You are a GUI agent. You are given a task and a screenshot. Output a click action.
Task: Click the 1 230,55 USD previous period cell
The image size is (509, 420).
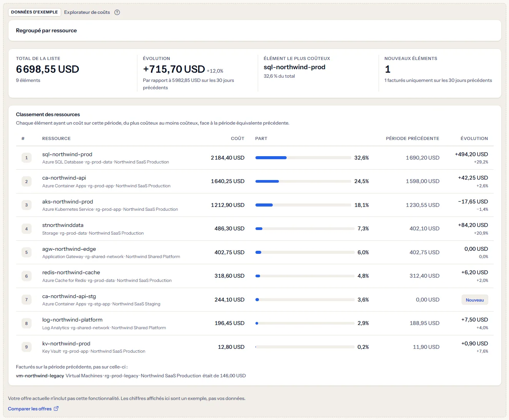click(422, 205)
